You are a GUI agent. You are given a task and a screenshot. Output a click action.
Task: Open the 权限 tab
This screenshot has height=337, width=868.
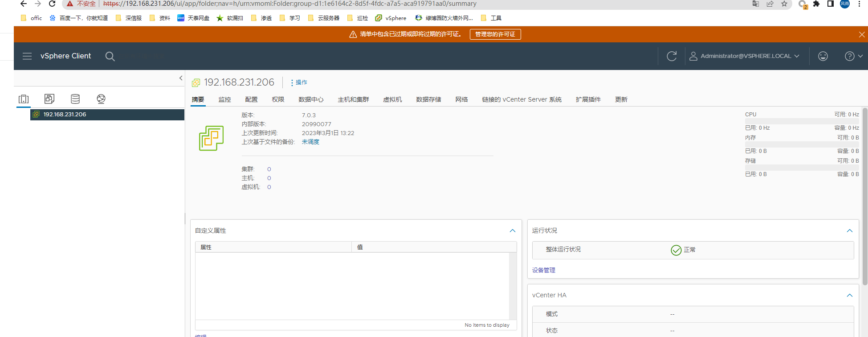point(278,99)
